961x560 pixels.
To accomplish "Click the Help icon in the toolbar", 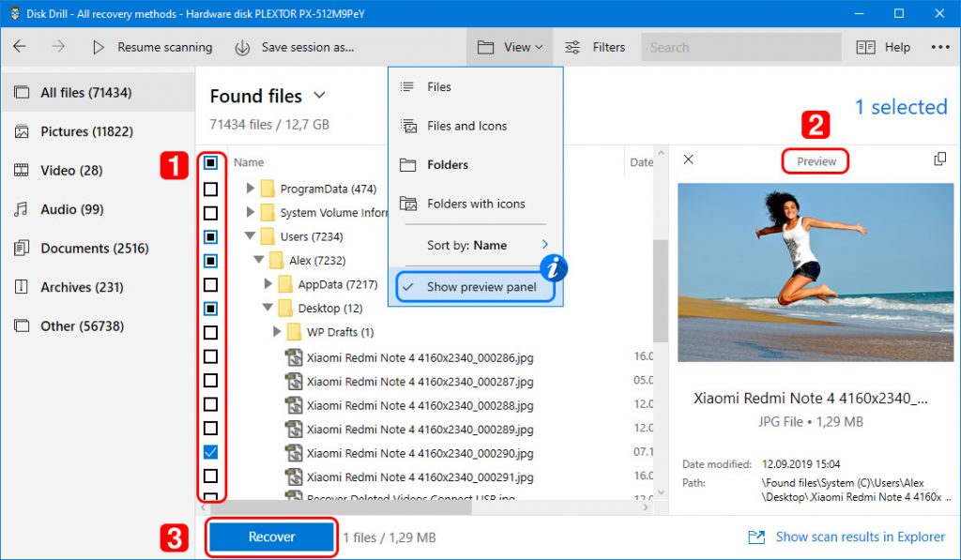I will (868, 47).
